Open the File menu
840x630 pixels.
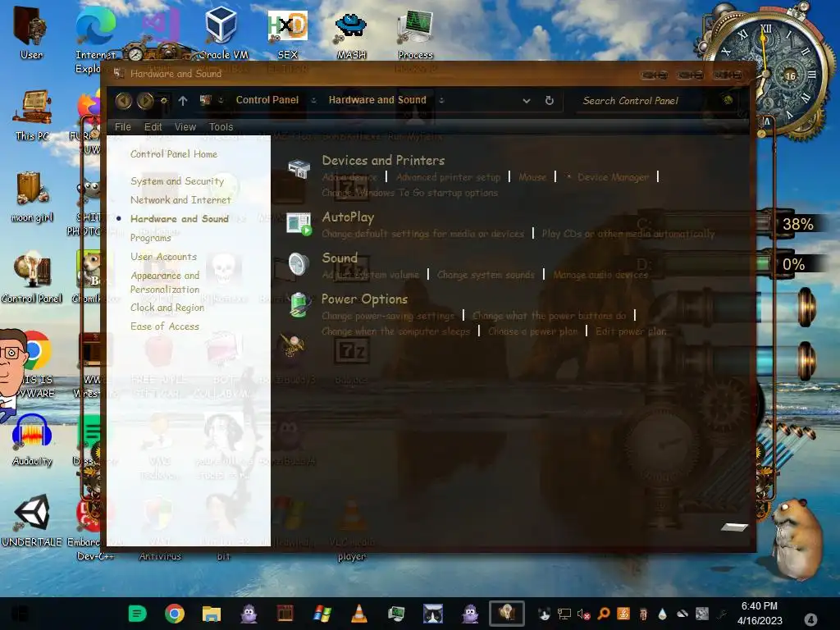(123, 127)
